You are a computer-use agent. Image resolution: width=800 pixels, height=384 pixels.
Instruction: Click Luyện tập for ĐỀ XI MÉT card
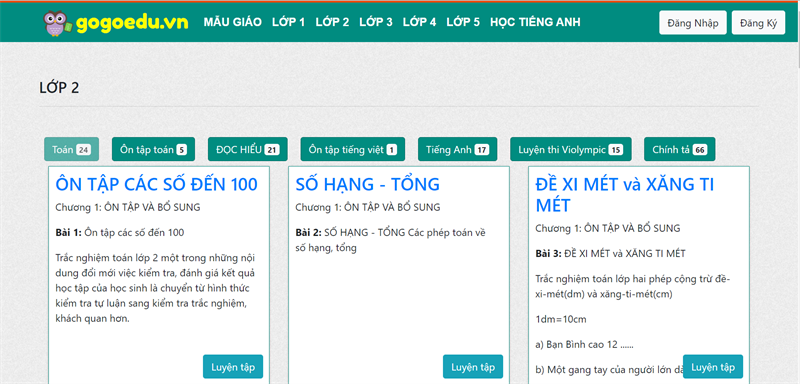(x=713, y=367)
